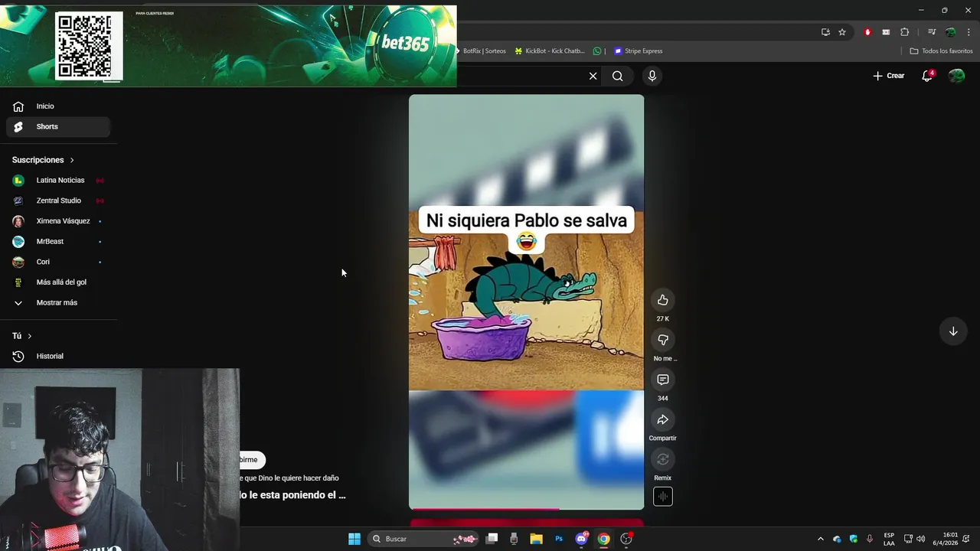Open the Windows Start menu
This screenshot has width=980, height=551.
(354, 539)
